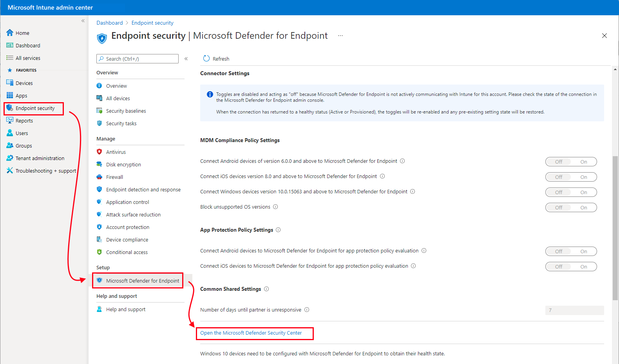Screen dimensions: 619x364
Task: Open the more options ellipsis beside the title
Action: click(340, 36)
